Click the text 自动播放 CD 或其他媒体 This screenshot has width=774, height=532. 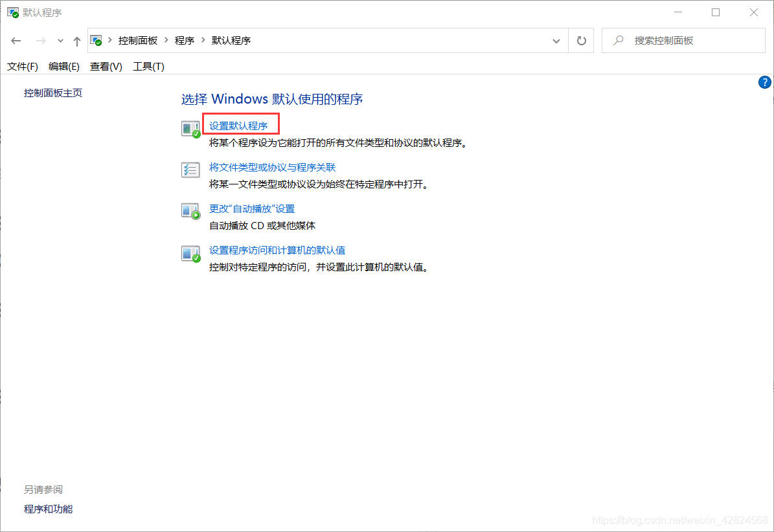click(262, 225)
